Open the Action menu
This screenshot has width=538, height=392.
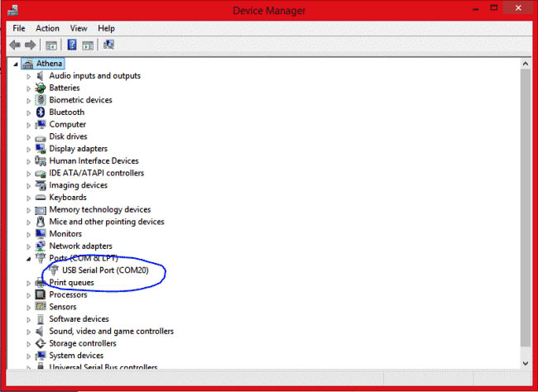(47, 28)
